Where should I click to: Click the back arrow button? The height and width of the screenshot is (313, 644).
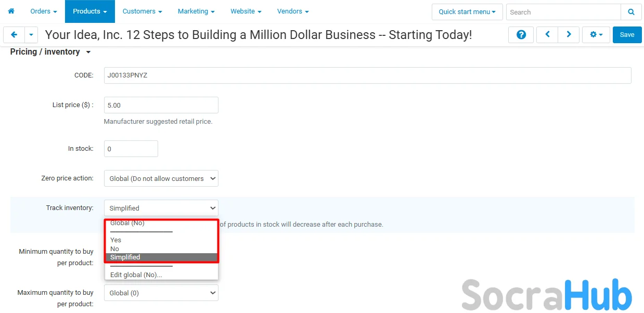point(14,35)
